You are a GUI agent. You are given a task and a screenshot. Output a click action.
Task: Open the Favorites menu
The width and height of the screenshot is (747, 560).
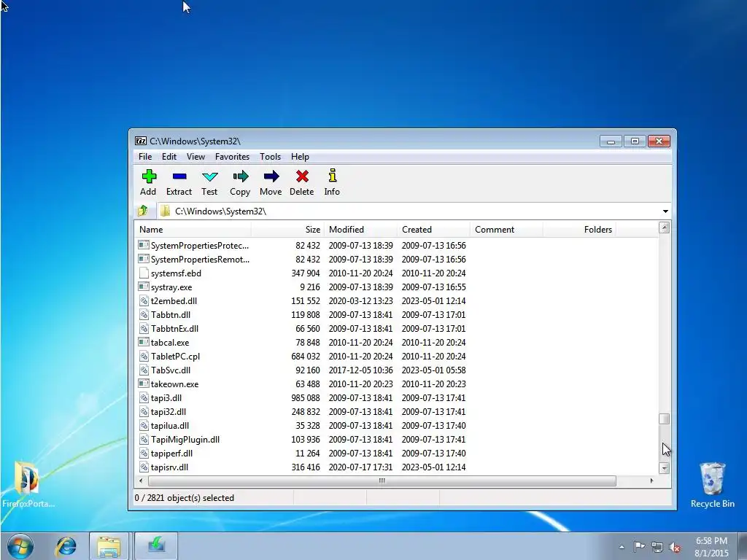[232, 157]
